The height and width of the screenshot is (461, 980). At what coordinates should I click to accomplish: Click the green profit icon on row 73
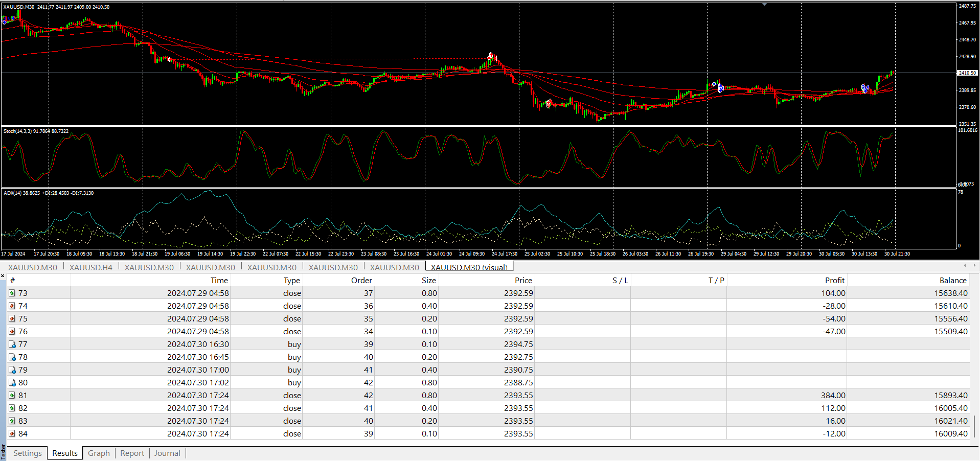click(x=12, y=293)
